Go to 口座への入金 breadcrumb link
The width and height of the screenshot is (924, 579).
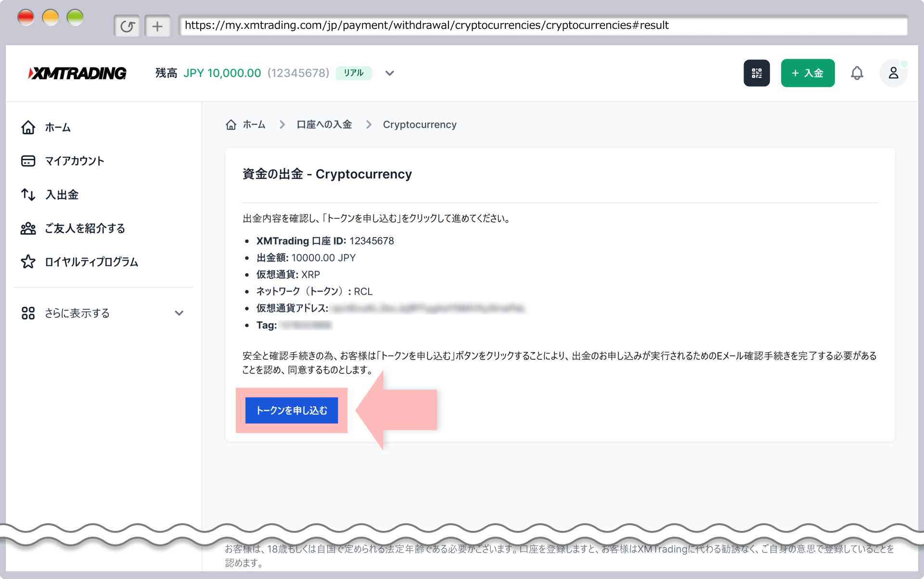(324, 125)
